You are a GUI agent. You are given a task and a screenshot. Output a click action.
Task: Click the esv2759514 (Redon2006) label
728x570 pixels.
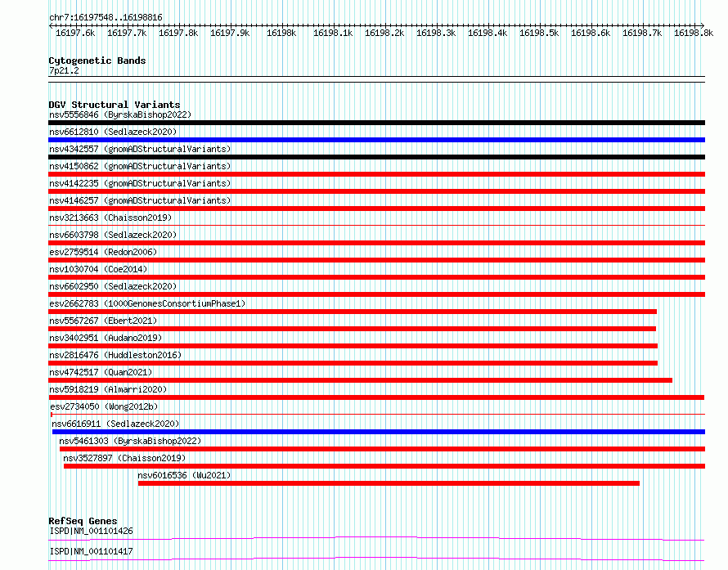[103, 252]
